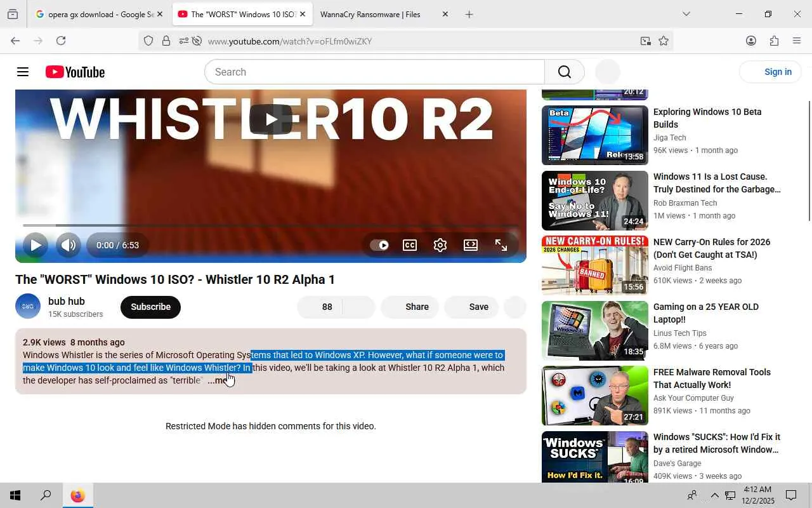Click the padlock site security icon
The width and height of the screenshot is (812, 508).
coord(166,41)
